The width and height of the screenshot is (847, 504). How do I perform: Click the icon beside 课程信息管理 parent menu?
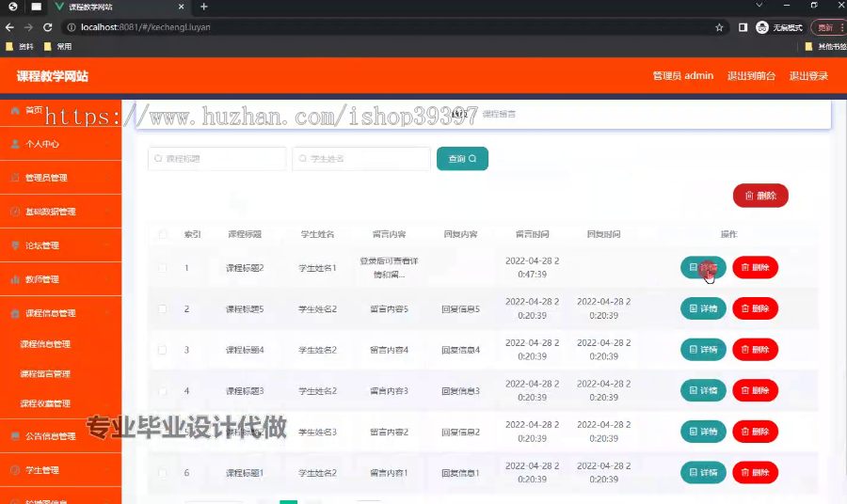[x=15, y=313]
